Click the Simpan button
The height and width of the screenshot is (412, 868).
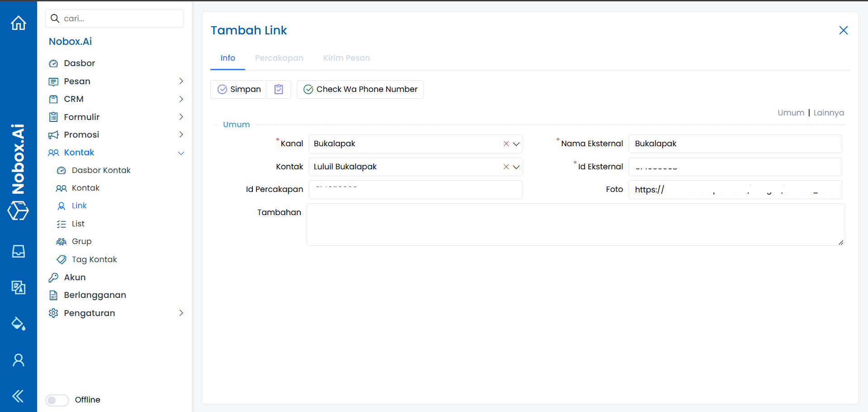point(238,89)
